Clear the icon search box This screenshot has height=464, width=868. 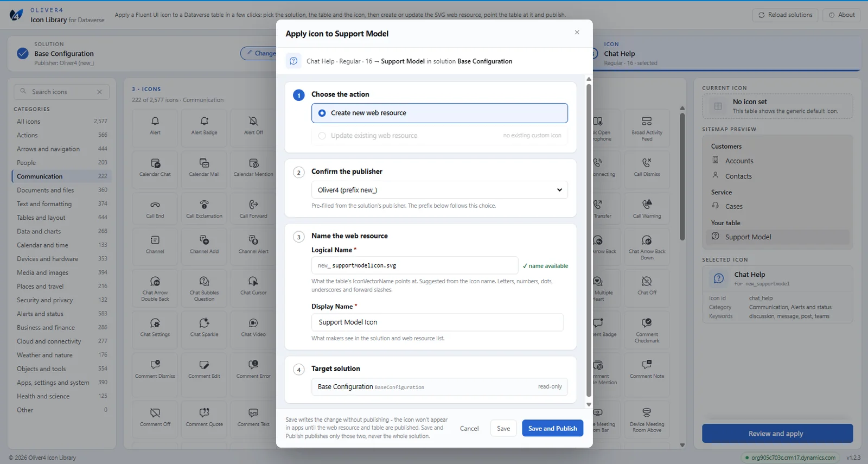tap(99, 92)
